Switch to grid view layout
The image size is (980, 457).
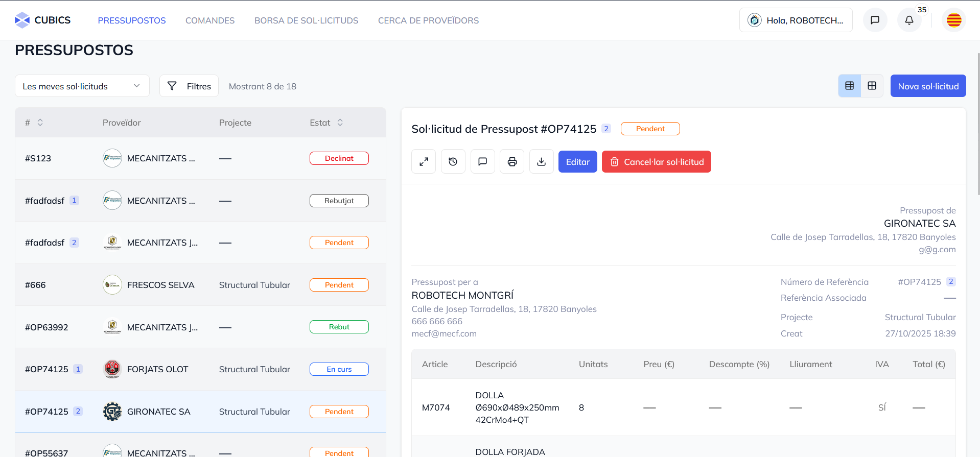(872, 86)
